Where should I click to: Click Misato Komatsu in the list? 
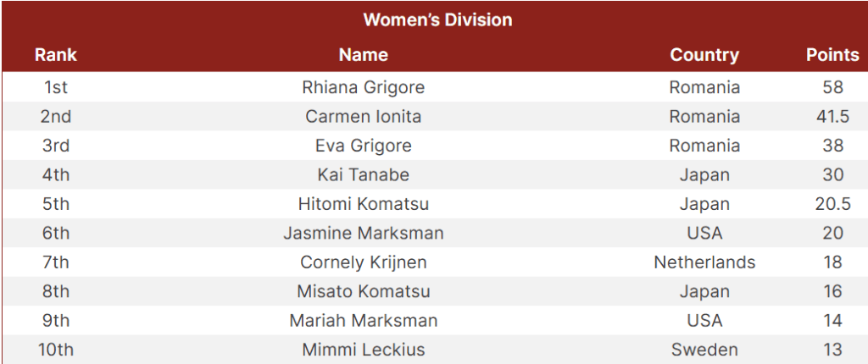(364, 292)
